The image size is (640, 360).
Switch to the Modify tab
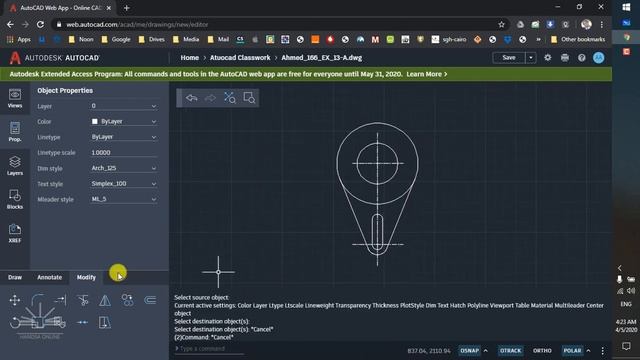coord(86,277)
